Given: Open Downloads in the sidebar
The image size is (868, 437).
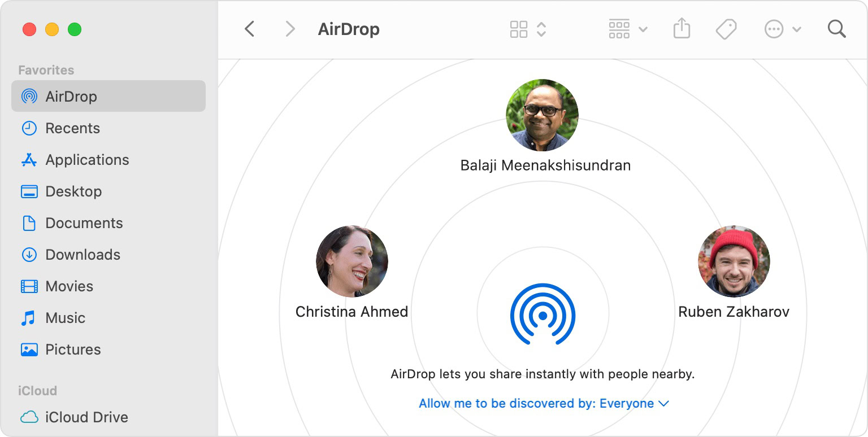Looking at the screenshot, I should coord(108,255).
